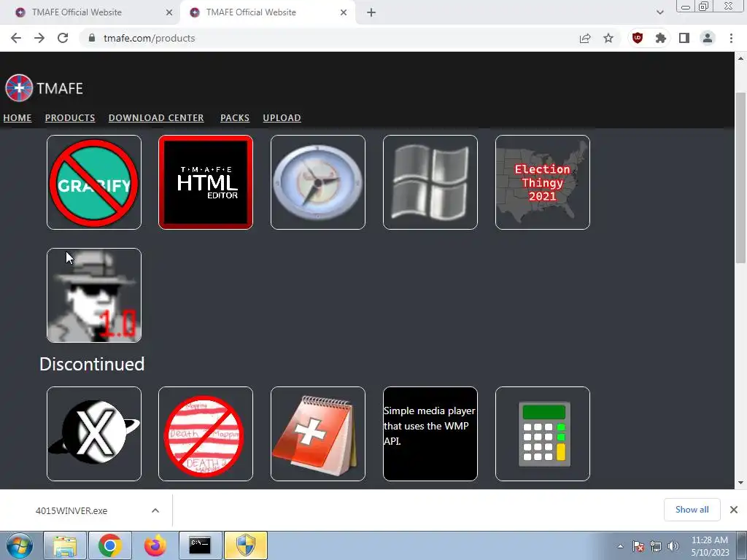
Task: Bookmark this page with the star
Action: click(608, 38)
